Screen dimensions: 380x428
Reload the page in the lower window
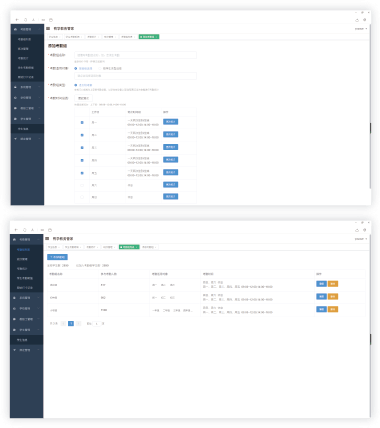pyautogui.click(x=24, y=230)
